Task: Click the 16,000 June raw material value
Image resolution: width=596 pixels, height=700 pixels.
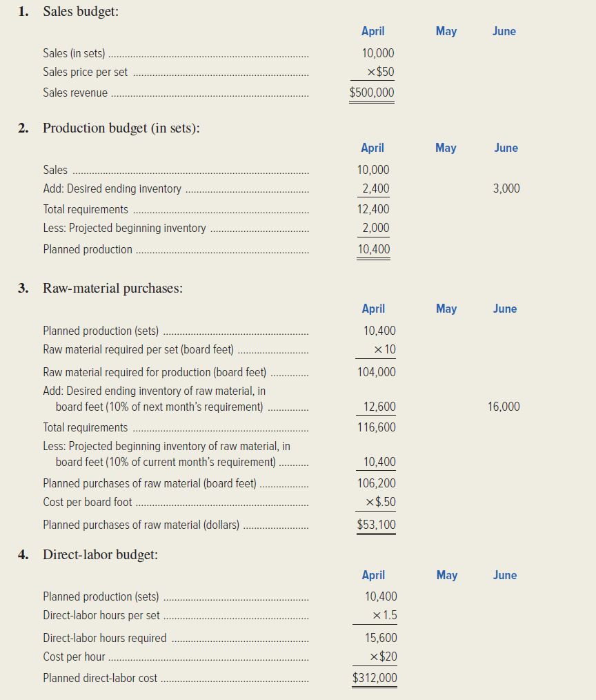Action: [x=504, y=407]
